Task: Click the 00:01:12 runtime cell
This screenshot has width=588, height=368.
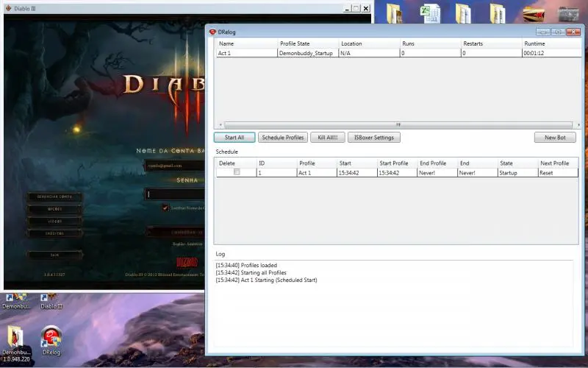Action: [552, 53]
